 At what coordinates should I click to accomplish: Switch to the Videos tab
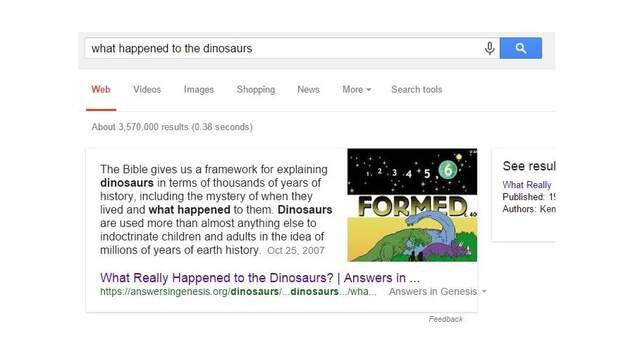pos(147,89)
